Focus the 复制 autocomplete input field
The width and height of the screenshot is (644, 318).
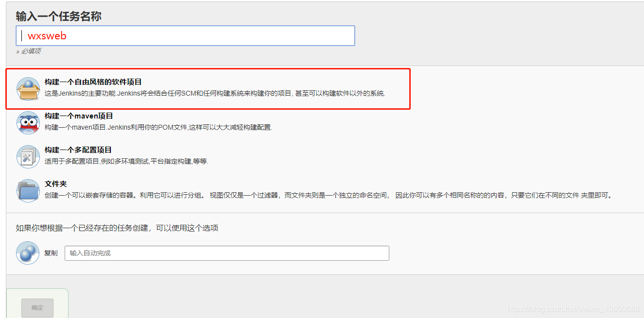tap(227, 253)
